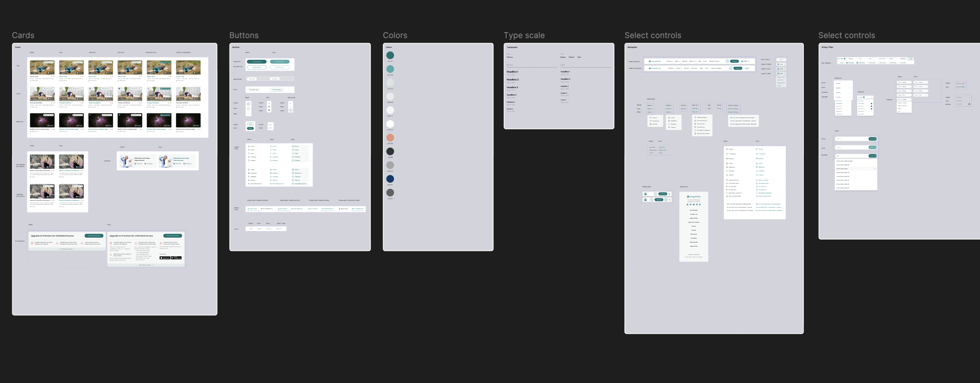The height and width of the screenshot is (383, 980).
Task: Select the salmon orange color swatch
Action: pos(390,137)
